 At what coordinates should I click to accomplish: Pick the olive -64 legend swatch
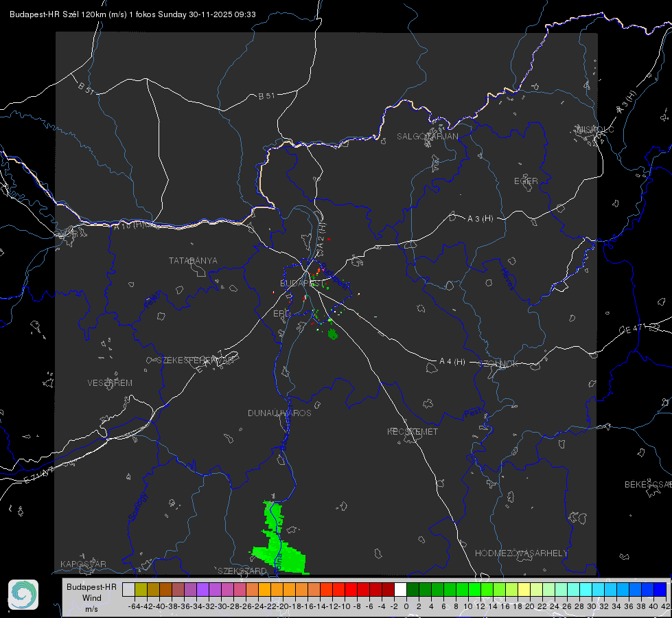click(141, 589)
